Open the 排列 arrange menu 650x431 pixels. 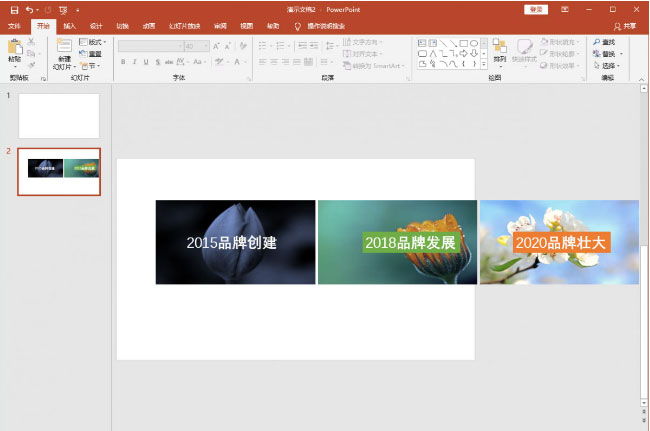(x=500, y=51)
